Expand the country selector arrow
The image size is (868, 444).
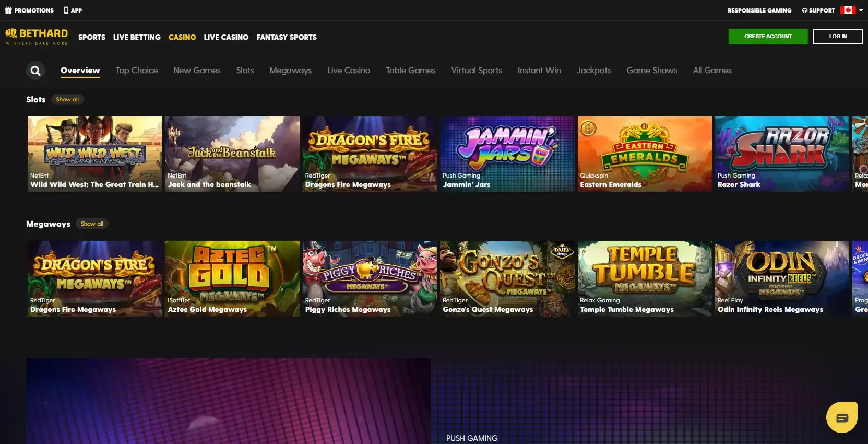861,10
